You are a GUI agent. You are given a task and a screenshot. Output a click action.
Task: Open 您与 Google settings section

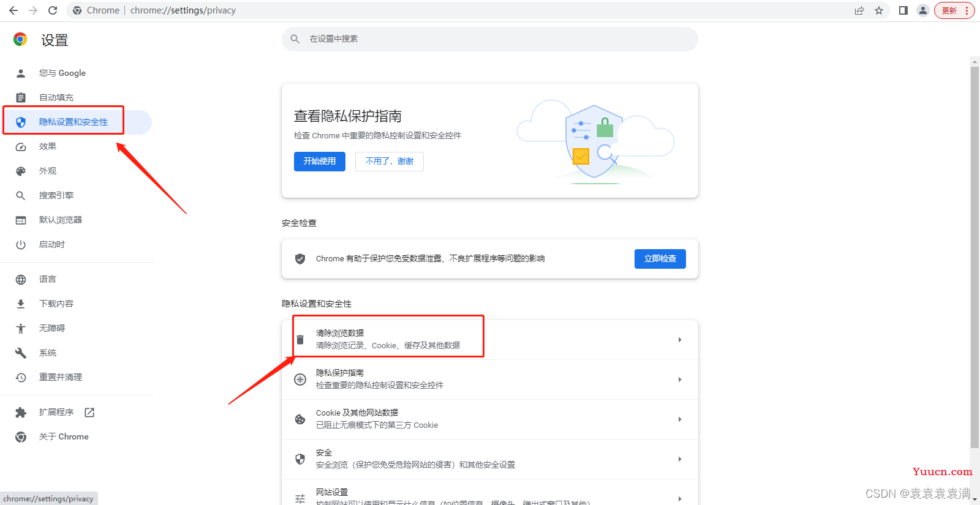click(x=76, y=73)
